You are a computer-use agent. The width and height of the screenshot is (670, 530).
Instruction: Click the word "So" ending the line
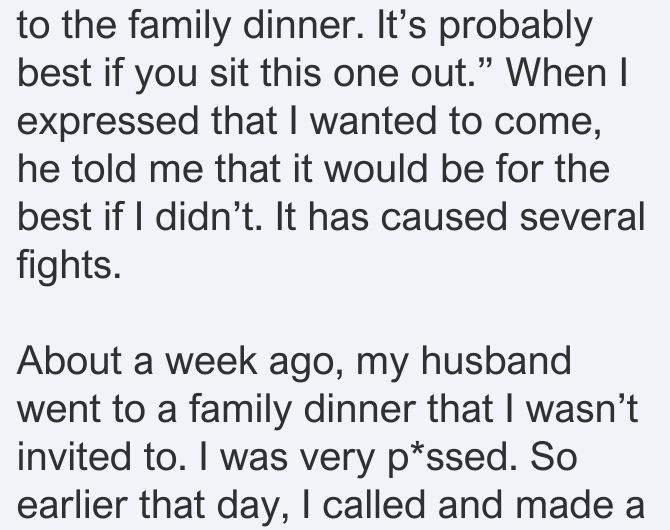pos(554,457)
